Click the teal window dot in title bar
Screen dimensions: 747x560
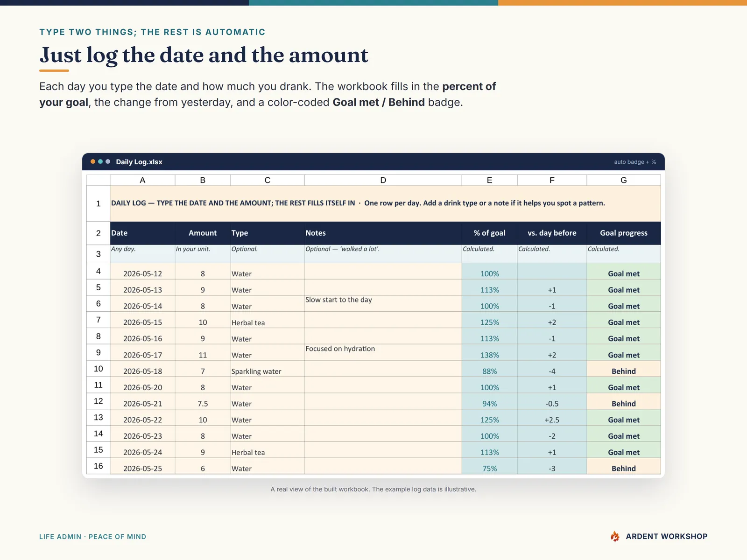click(x=100, y=161)
